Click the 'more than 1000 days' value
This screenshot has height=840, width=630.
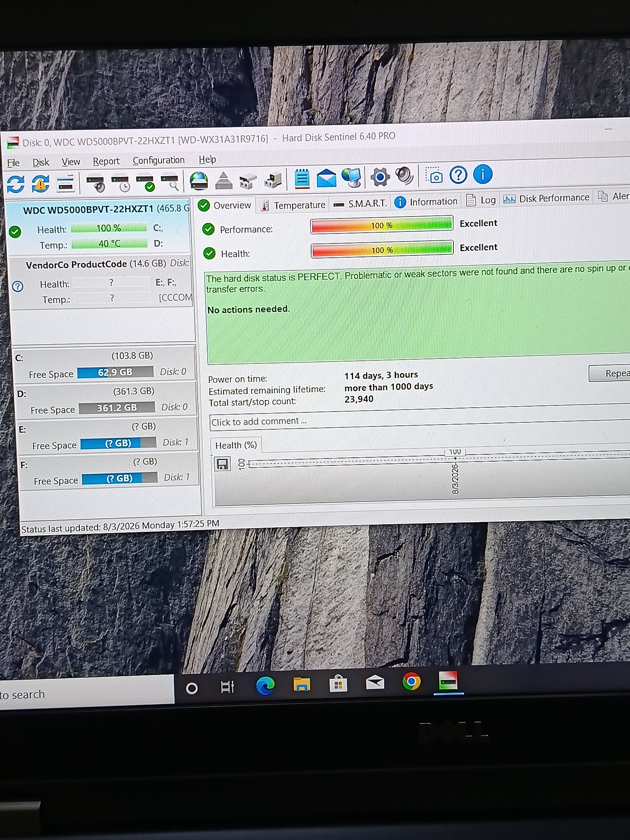pyautogui.click(x=389, y=387)
